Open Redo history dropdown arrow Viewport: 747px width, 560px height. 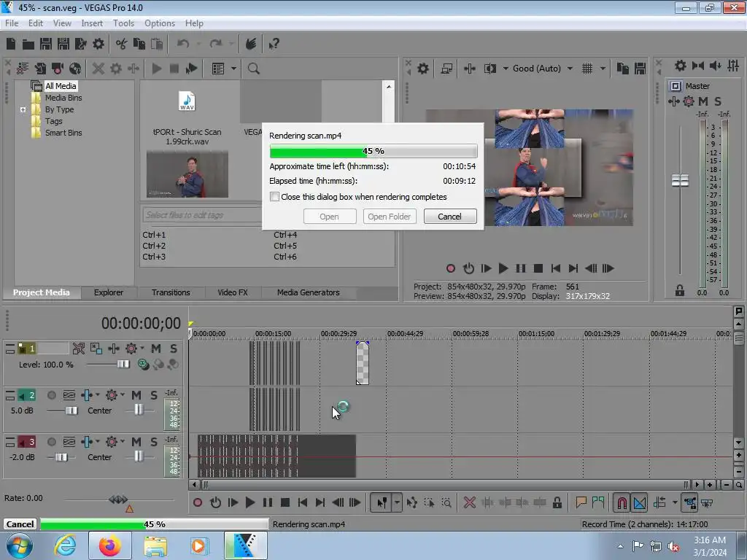[x=231, y=44]
